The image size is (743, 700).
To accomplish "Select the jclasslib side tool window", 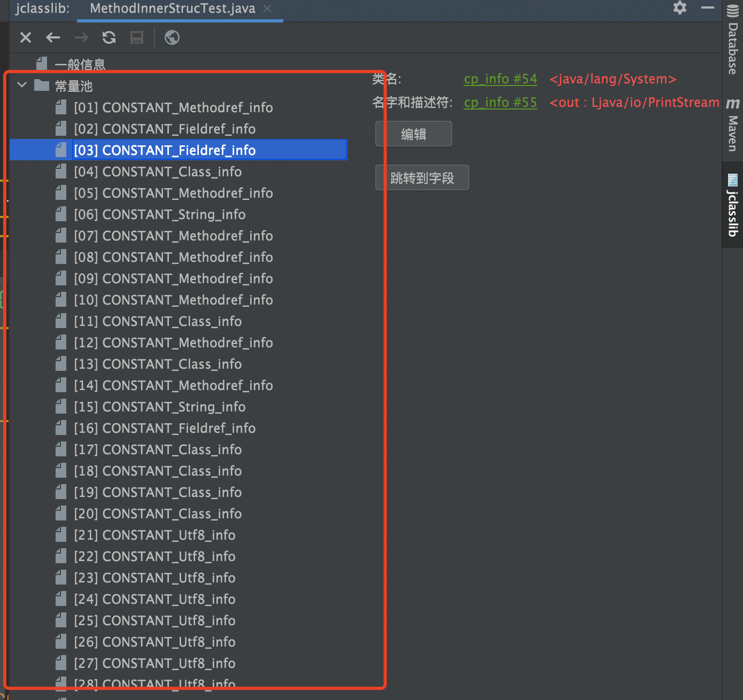I will (x=733, y=205).
